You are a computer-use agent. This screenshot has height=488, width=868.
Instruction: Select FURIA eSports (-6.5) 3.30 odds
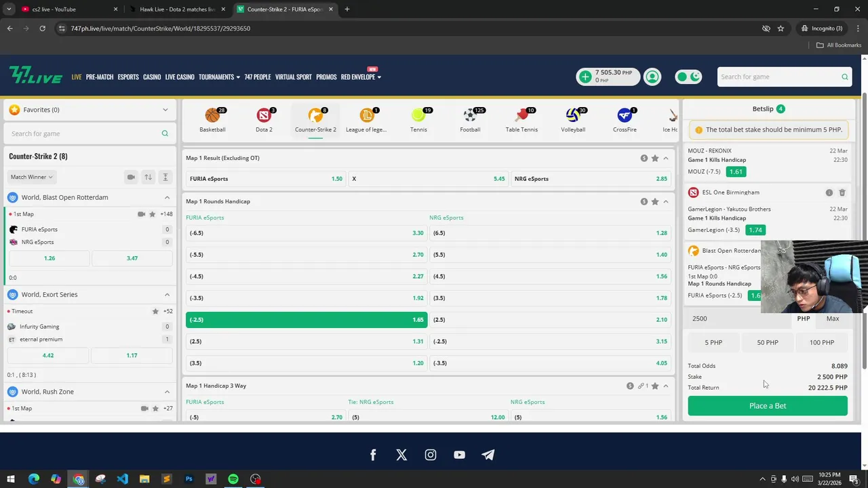pos(307,233)
